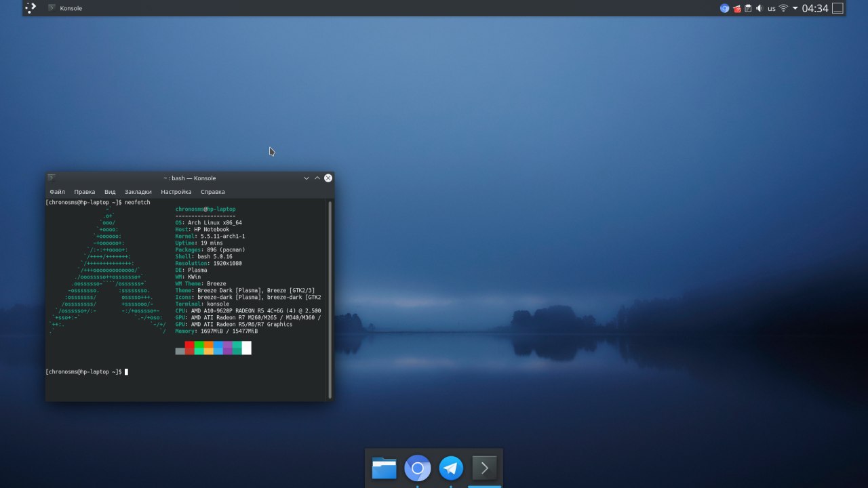Image resolution: width=868 pixels, height=488 pixels.
Task: Open the Вид menu
Action: pyautogui.click(x=110, y=192)
